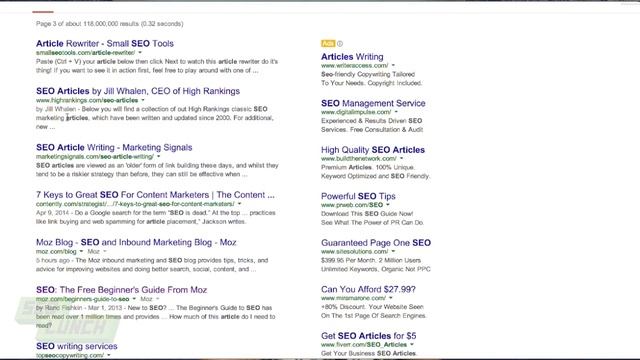
Task: Expand dropdown arrow beside contently.com URL
Action: (x=240, y=204)
